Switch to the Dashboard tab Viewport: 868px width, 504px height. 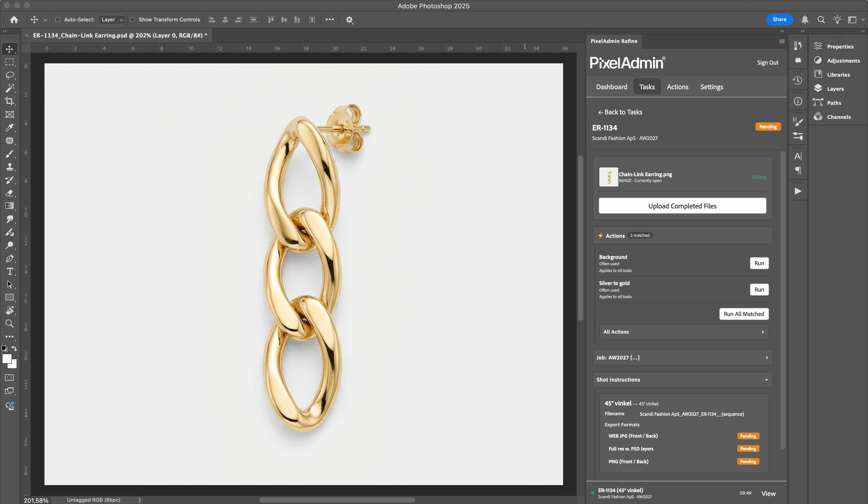pyautogui.click(x=611, y=86)
